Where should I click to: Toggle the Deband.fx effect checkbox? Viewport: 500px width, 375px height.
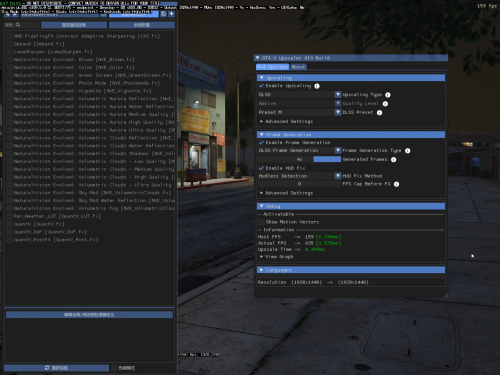pyautogui.click(x=9, y=44)
